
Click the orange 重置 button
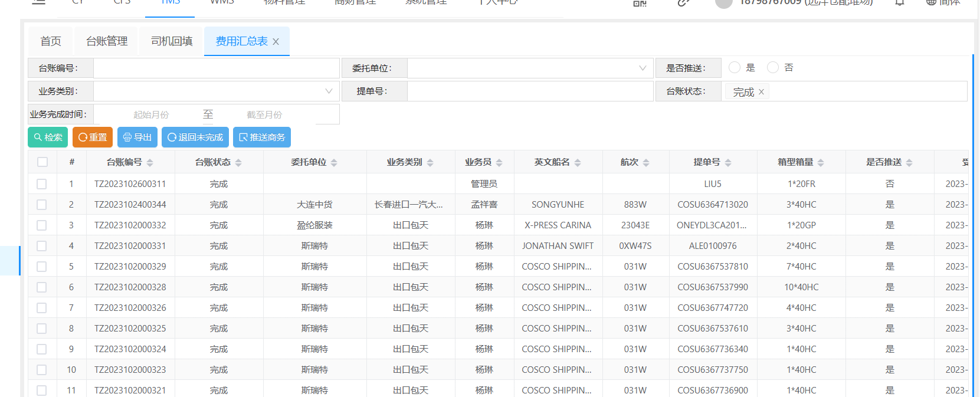point(93,137)
